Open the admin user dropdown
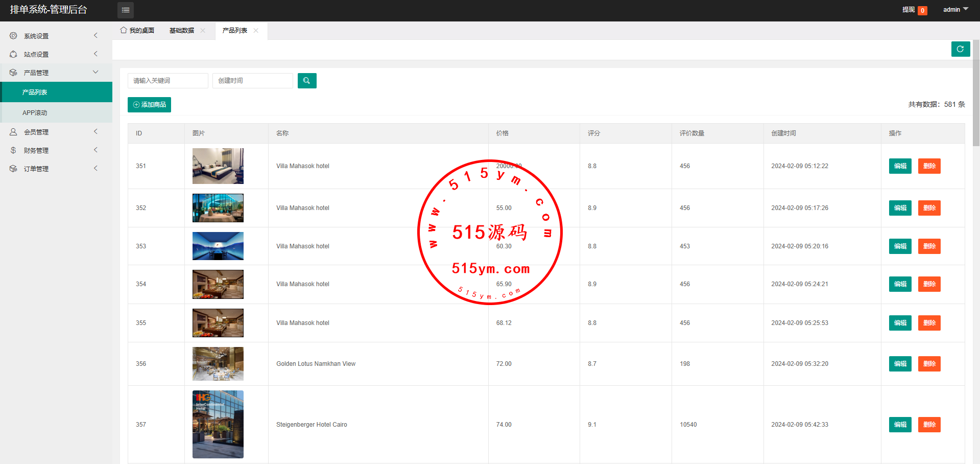Screen dimensions: 980x464 click(955, 10)
